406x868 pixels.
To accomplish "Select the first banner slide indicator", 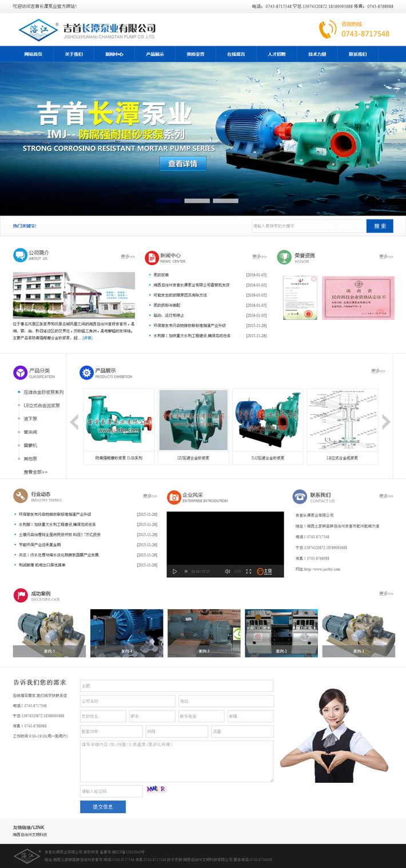I will tap(169, 201).
